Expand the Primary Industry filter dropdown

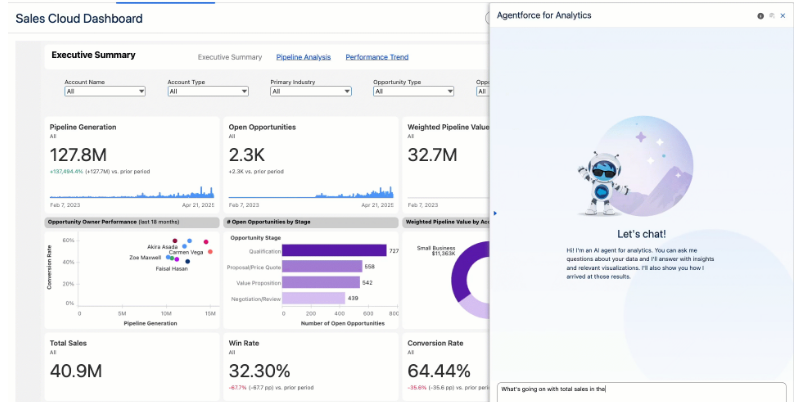tap(310, 91)
